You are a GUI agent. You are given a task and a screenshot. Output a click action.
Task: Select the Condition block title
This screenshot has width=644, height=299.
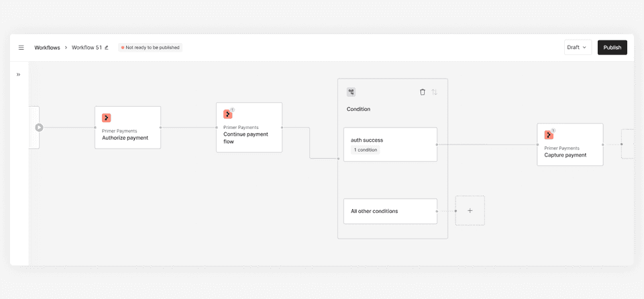click(x=358, y=109)
